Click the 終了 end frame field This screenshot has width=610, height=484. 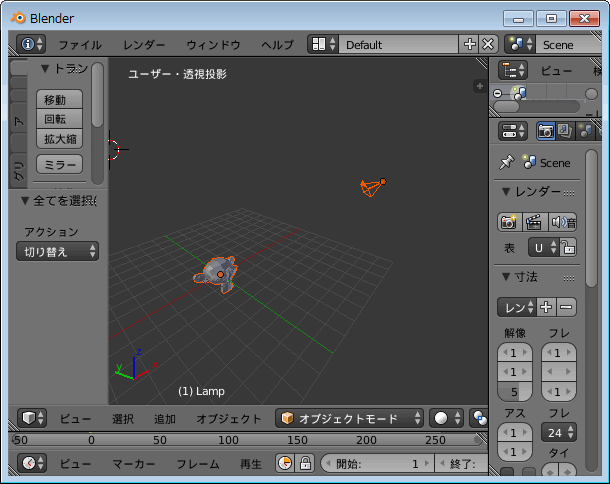coord(462,463)
